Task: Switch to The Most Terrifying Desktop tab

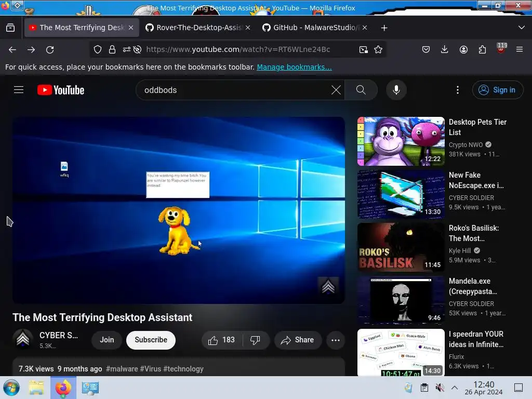Action: [82, 28]
